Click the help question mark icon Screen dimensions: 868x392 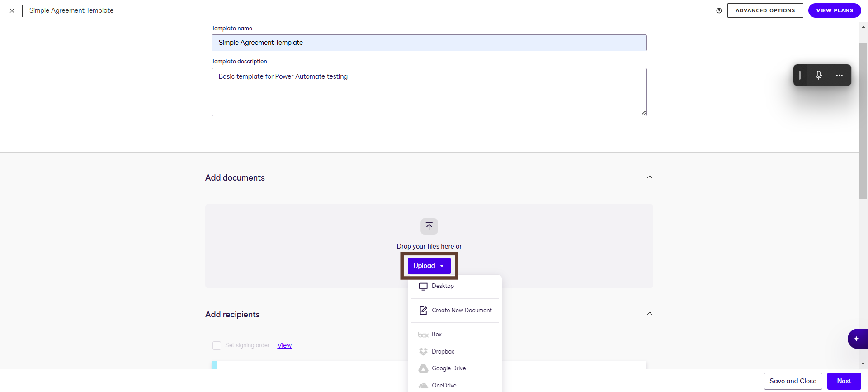(719, 10)
